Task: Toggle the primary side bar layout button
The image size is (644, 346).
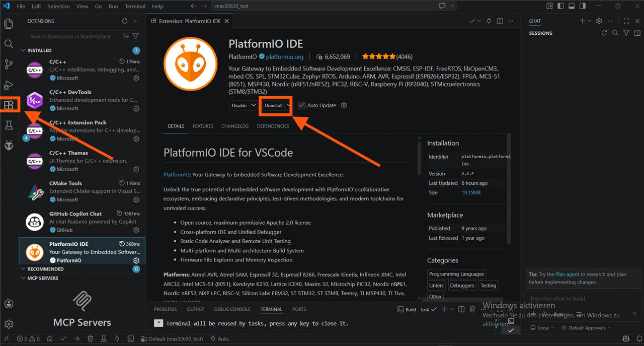Action: coord(560,6)
